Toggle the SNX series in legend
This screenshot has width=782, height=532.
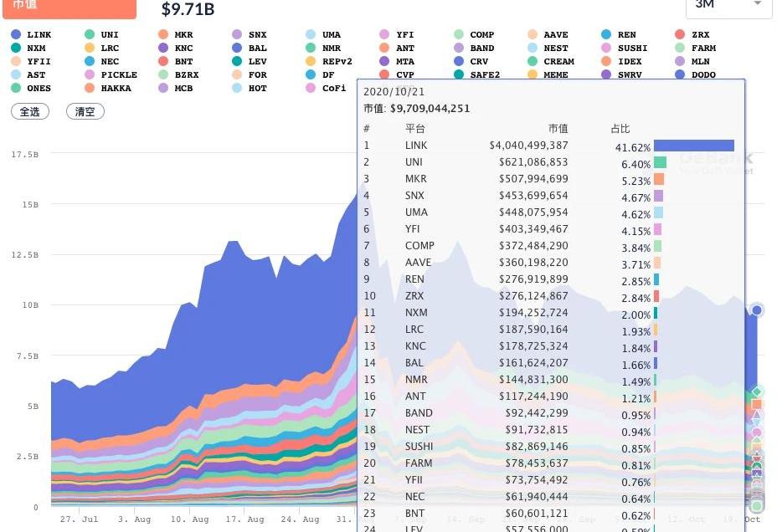pyautogui.click(x=257, y=35)
